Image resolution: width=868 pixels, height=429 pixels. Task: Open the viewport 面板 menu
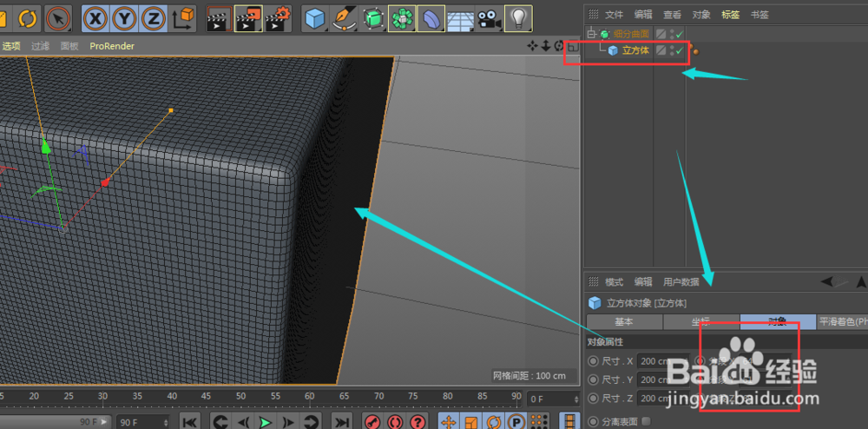pos(69,46)
